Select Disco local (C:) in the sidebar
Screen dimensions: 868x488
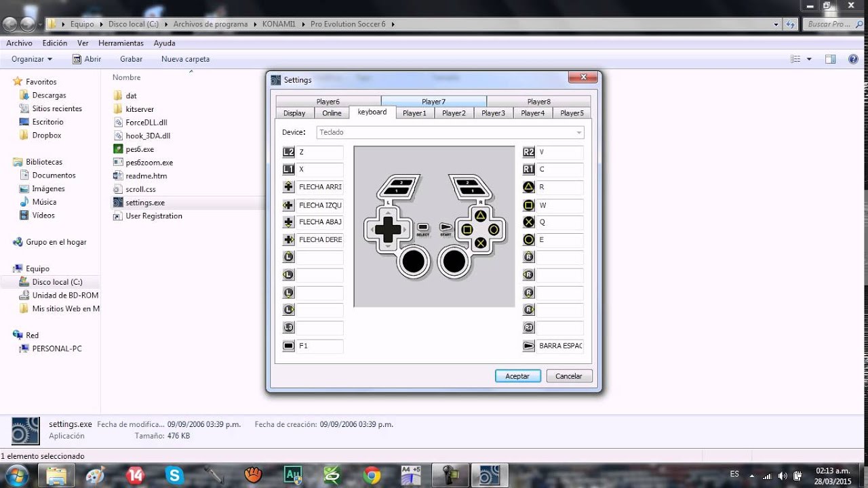(x=57, y=282)
